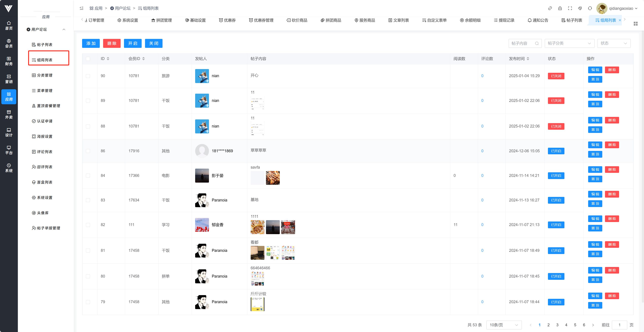The height and width of the screenshot is (332, 644).
Task: Open the 财务 section in left sidebar
Action: (x=9, y=61)
